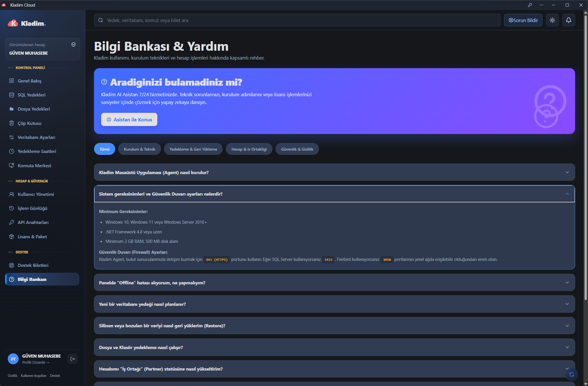Viewport: 588px width, 386px height.
Task: Click the scroll down arrow of scrollbar
Action: tap(586, 383)
